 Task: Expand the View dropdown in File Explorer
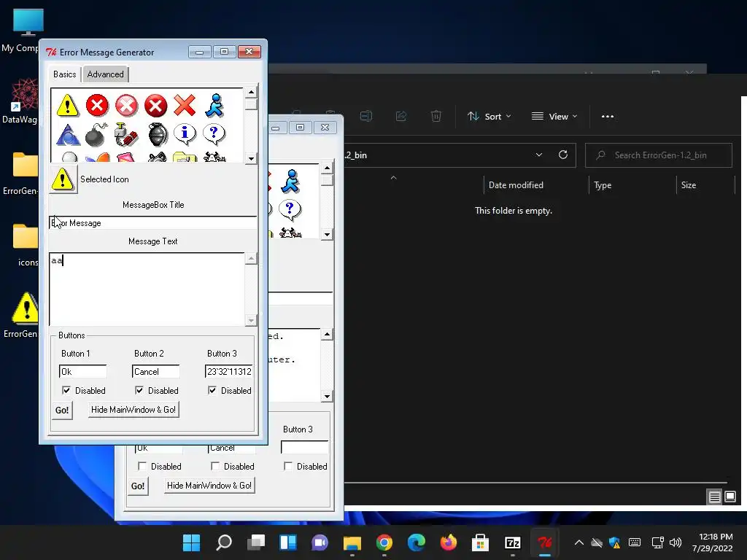[554, 116]
